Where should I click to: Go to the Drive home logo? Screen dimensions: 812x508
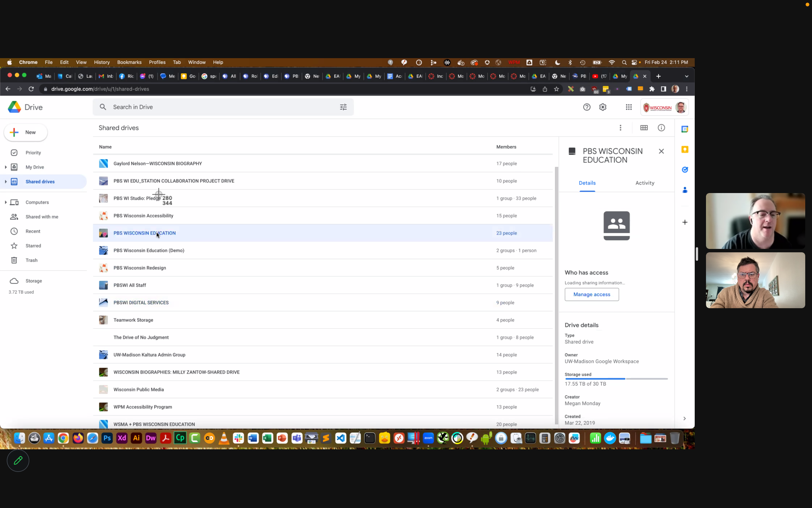pos(25,107)
